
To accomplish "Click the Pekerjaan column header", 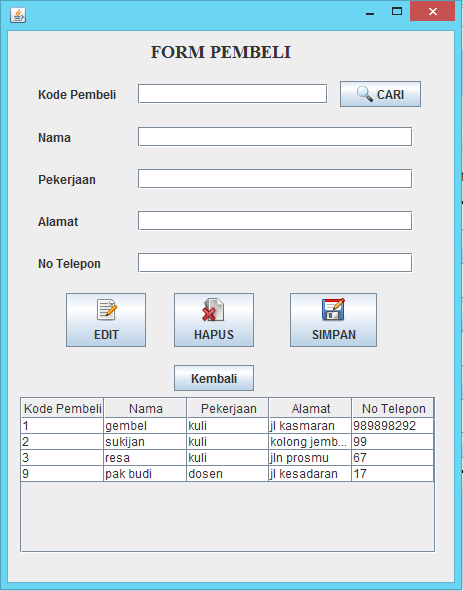I will coord(228,408).
